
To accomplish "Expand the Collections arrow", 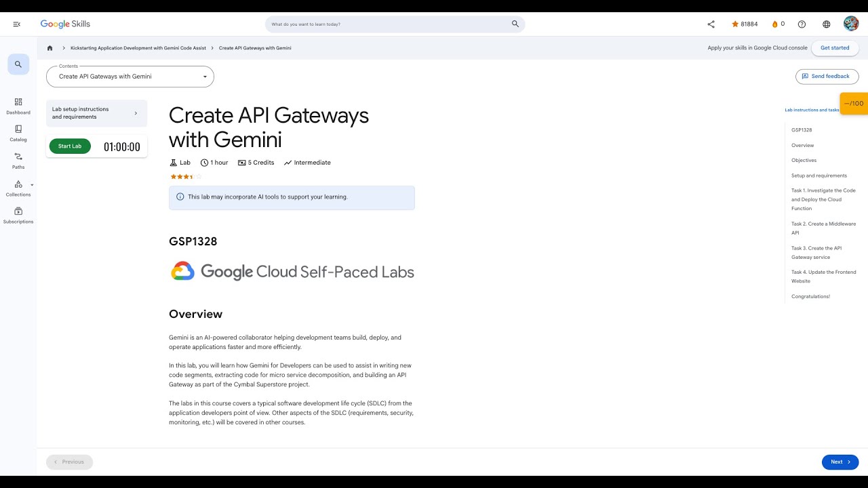I will [32, 185].
